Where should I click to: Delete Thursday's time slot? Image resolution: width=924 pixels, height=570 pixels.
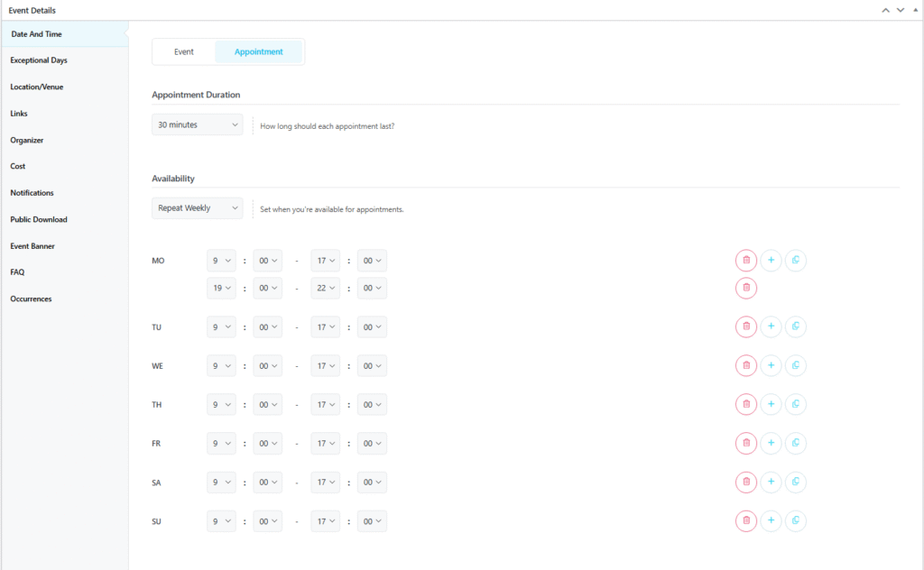pos(746,405)
